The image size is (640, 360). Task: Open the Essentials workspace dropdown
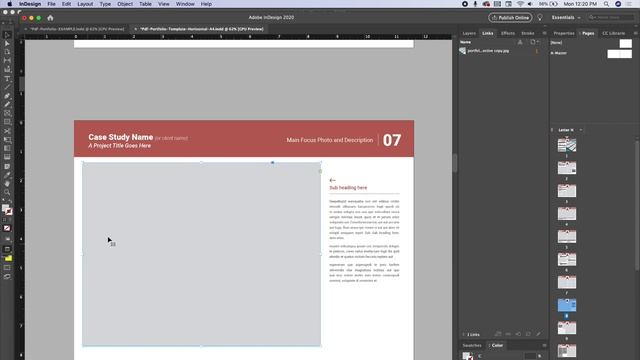tap(566, 18)
